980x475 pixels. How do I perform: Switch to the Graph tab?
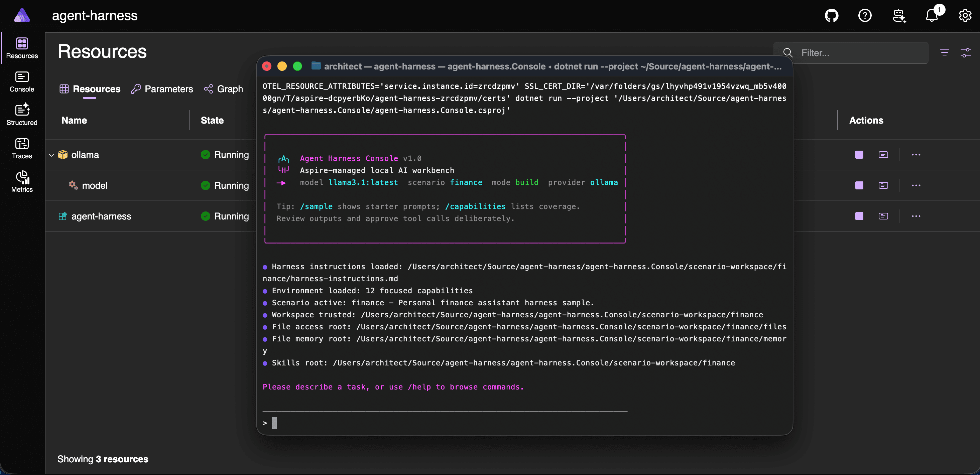tap(223, 89)
